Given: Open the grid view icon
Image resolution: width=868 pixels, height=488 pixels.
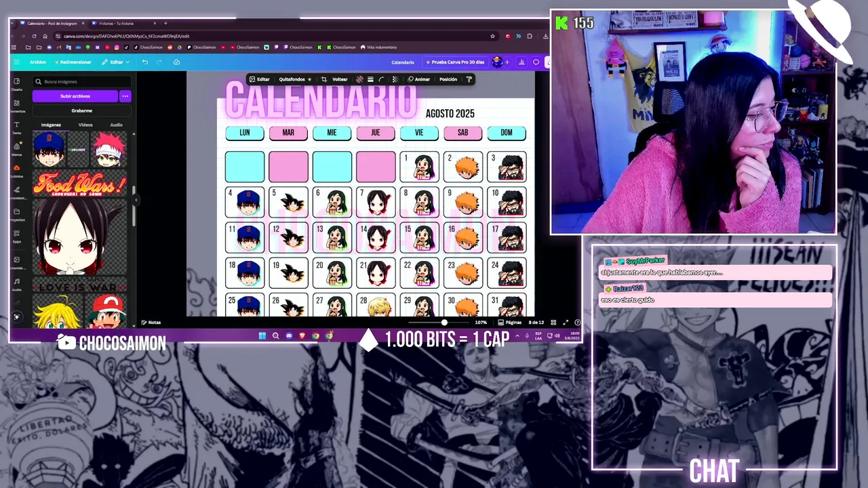Looking at the screenshot, I should pos(553,323).
